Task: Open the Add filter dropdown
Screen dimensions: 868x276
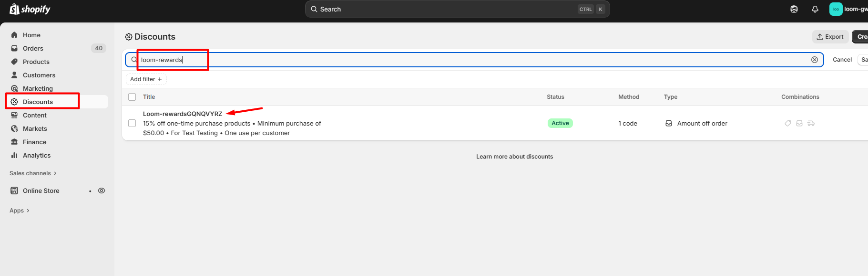Action: [x=146, y=79]
